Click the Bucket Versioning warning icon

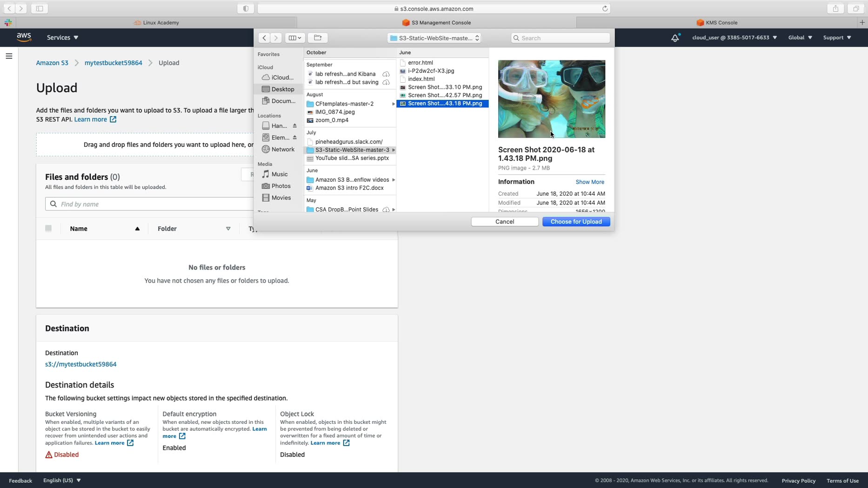point(49,455)
